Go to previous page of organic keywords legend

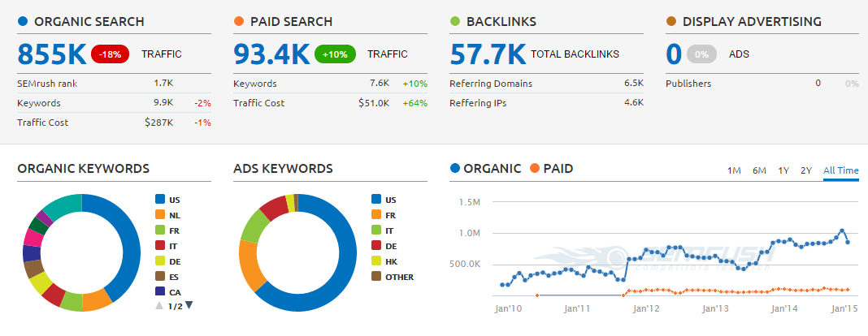click(158, 305)
